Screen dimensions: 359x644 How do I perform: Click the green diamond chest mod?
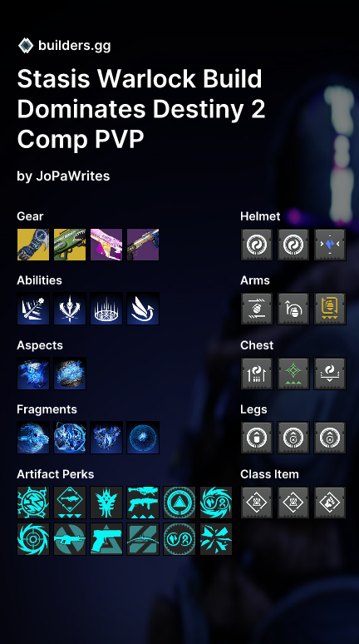(x=293, y=374)
